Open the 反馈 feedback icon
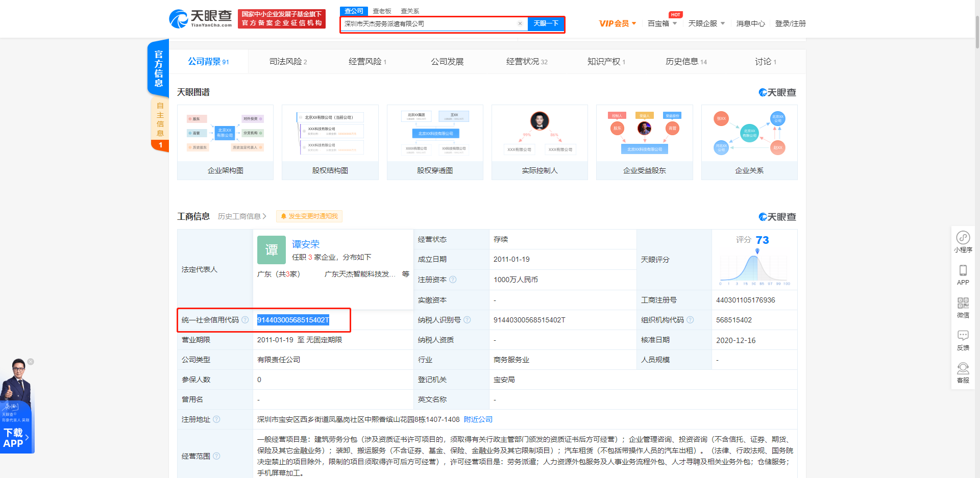This screenshot has width=980, height=478. [x=963, y=340]
